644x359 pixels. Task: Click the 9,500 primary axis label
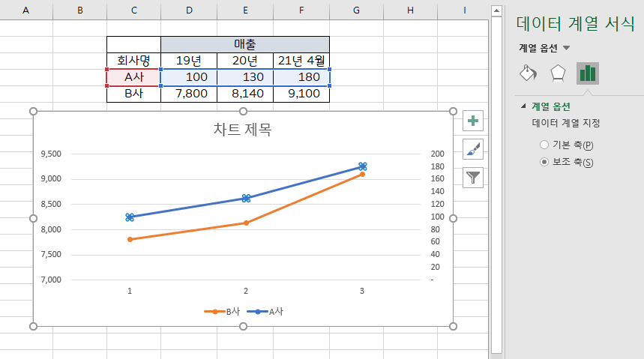click(x=51, y=154)
